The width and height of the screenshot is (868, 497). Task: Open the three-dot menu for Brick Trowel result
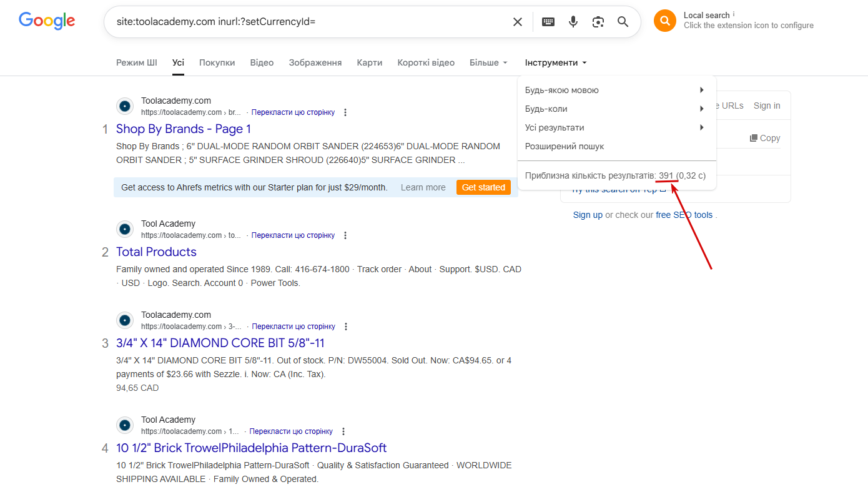pos(343,431)
